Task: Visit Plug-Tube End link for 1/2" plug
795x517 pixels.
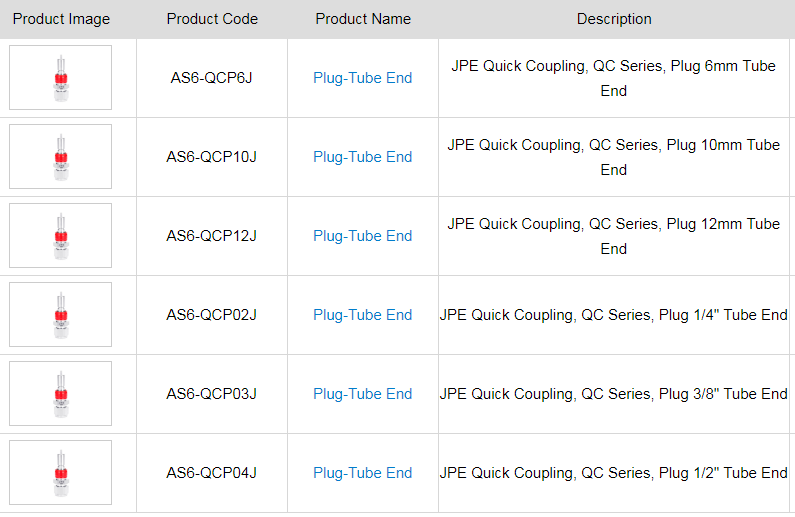Action: (362, 473)
